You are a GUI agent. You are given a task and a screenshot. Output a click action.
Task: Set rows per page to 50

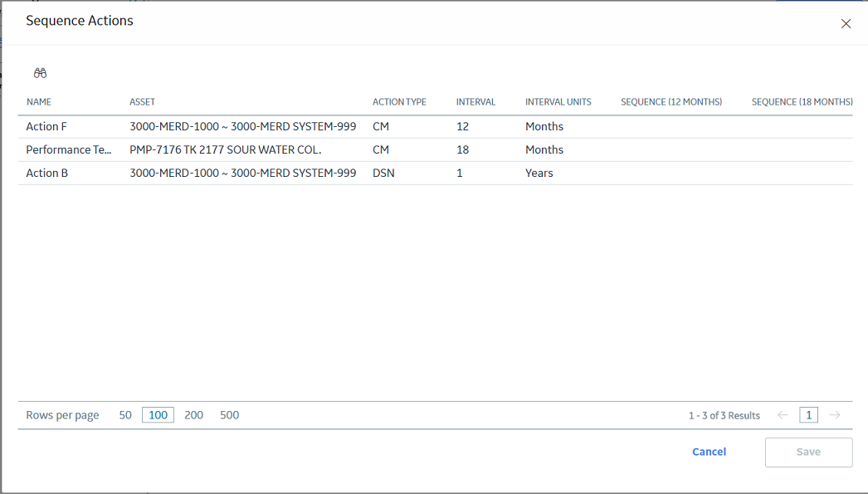[125, 415]
